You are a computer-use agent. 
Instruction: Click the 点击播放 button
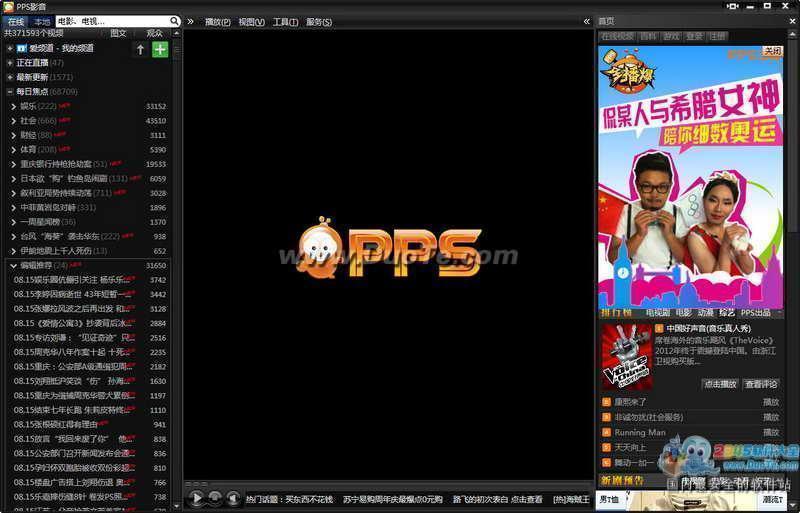[720, 384]
